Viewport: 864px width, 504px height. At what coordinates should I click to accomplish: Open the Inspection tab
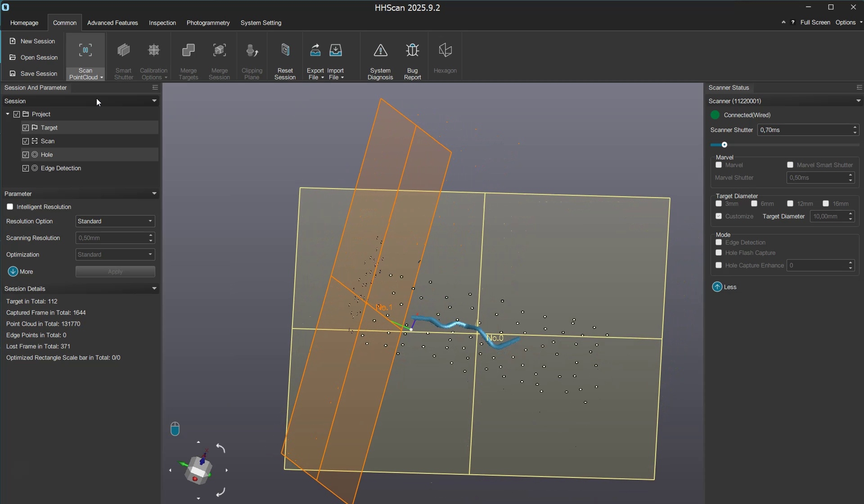point(162,22)
